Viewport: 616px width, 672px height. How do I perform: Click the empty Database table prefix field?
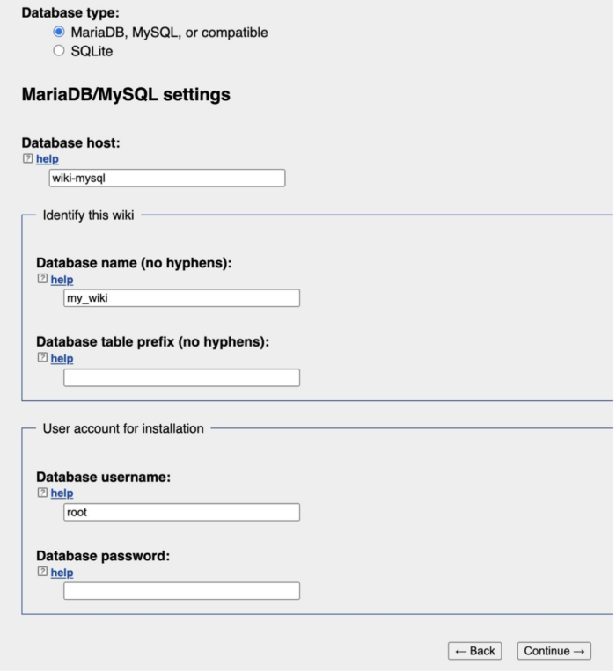181,377
